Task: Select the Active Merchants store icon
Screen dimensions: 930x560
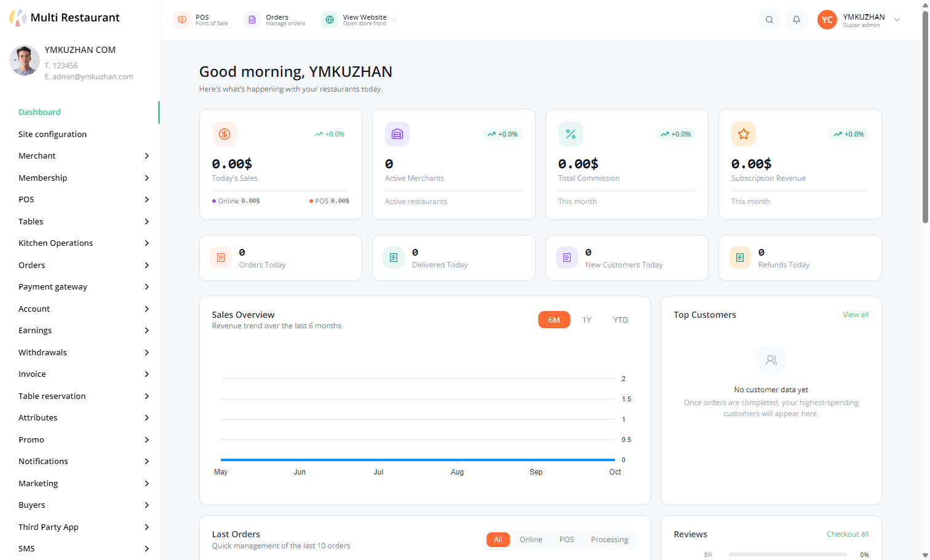Action: click(x=397, y=134)
